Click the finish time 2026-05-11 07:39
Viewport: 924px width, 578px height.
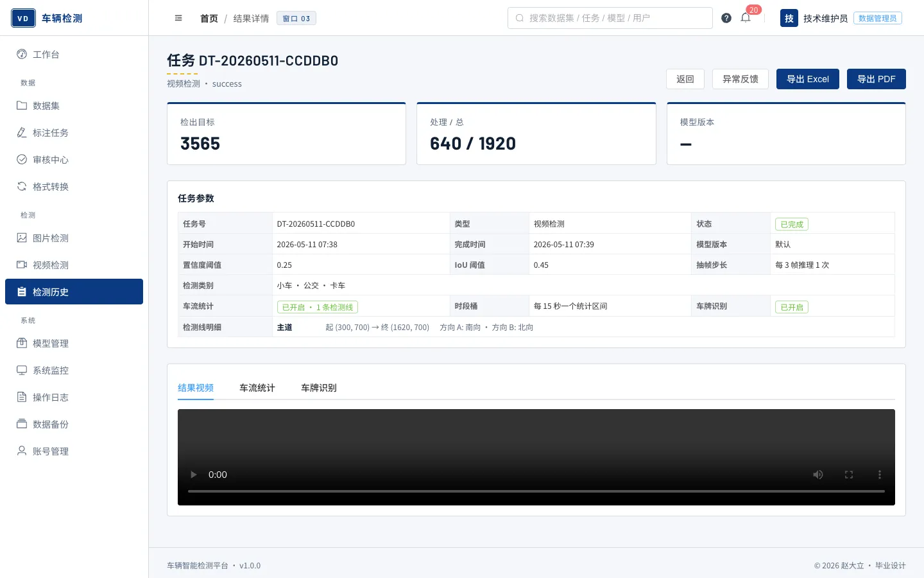(564, 245)
